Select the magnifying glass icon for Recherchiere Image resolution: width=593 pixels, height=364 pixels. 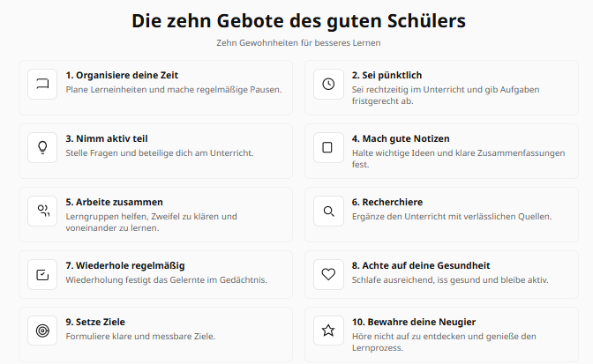point(328,211)
